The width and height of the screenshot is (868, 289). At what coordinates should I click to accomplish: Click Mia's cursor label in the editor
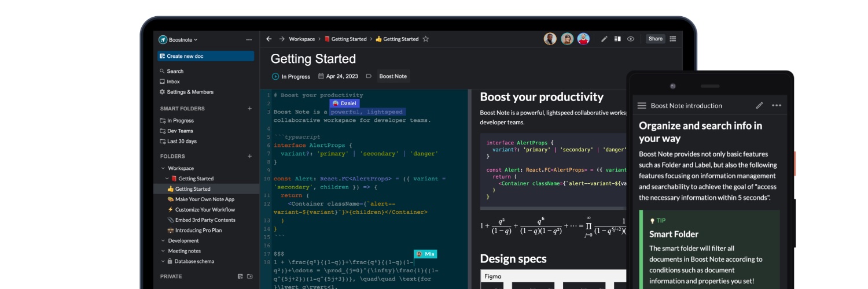(x=425, y=254)
